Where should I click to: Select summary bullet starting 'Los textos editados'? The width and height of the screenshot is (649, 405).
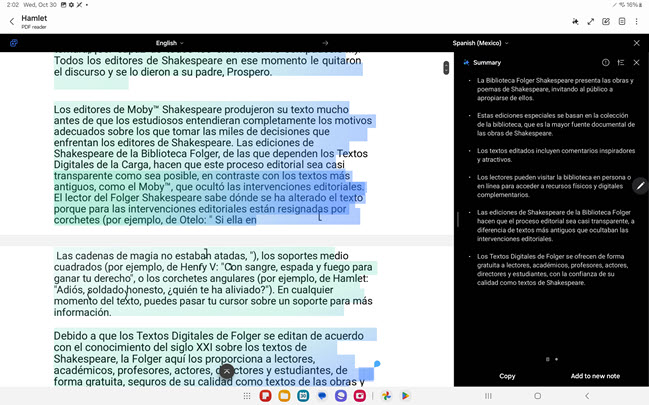556,155
